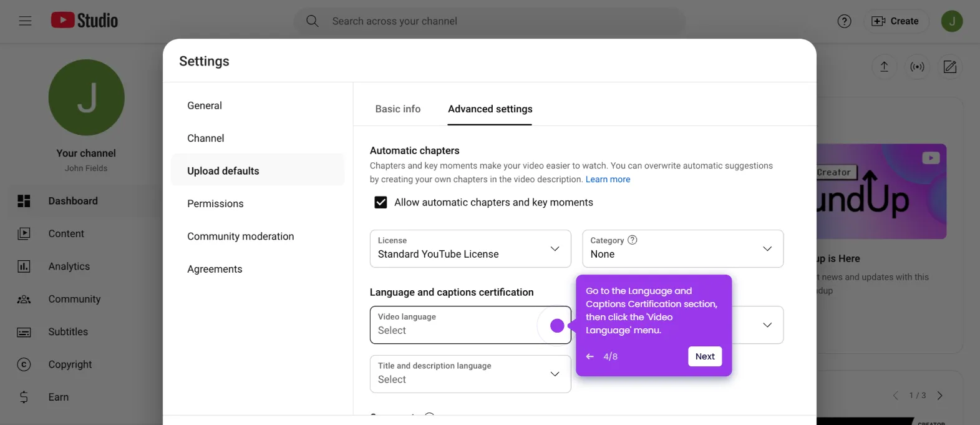This screenshot has width=980, height=425.
Task: Click the large channel avatar J
Action: [x=87, y=97]
